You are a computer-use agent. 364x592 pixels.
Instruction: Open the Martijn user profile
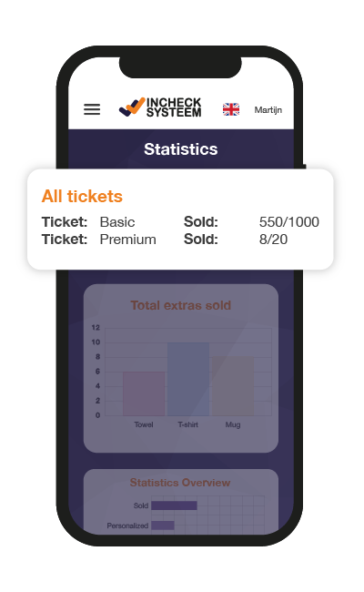click(x=268, y=110)
